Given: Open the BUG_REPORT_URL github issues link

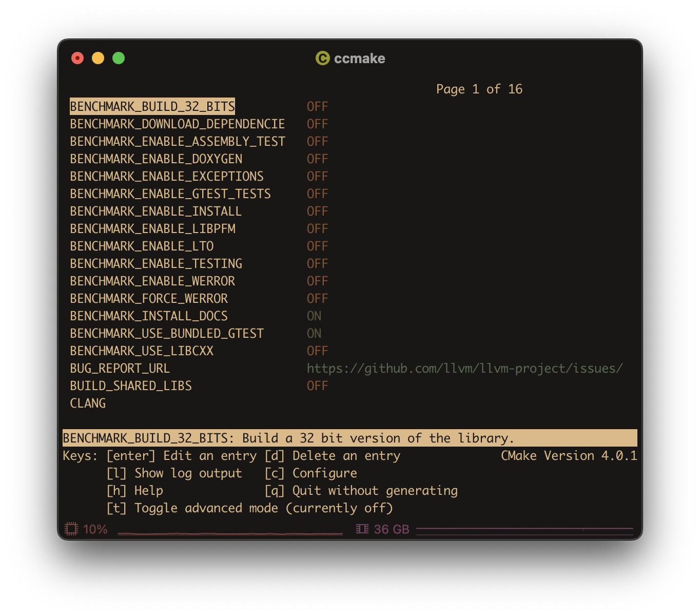Looking at the screenshot, I should point(465,368).
